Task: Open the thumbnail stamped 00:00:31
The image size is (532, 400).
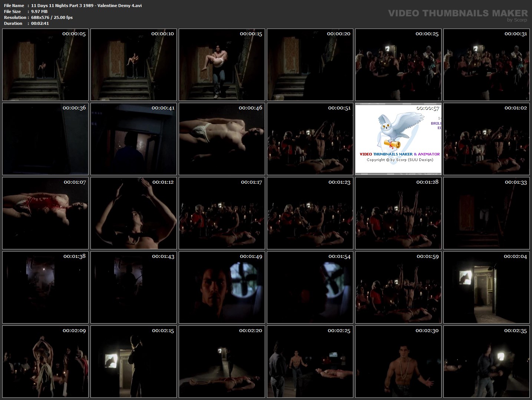Action: coord(486,65)
